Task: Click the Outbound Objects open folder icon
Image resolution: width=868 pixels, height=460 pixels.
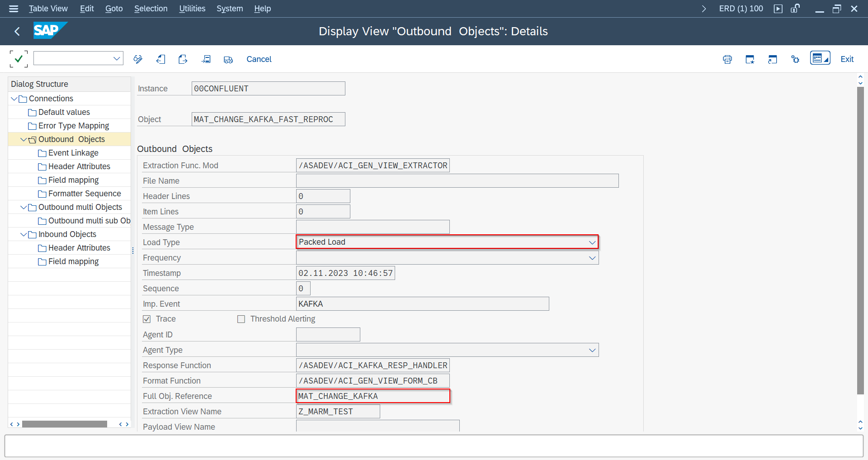Action: [32, 140]
